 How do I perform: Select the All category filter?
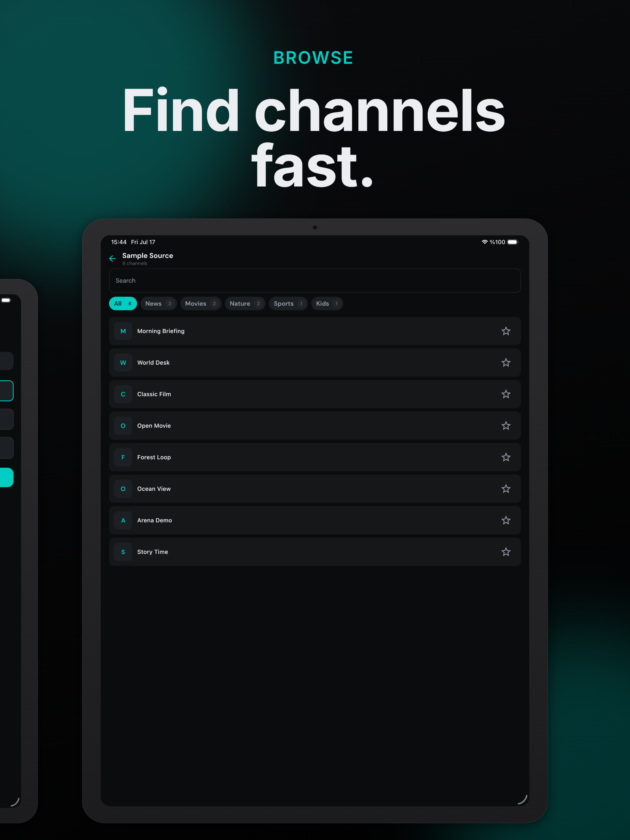[123, 303]
